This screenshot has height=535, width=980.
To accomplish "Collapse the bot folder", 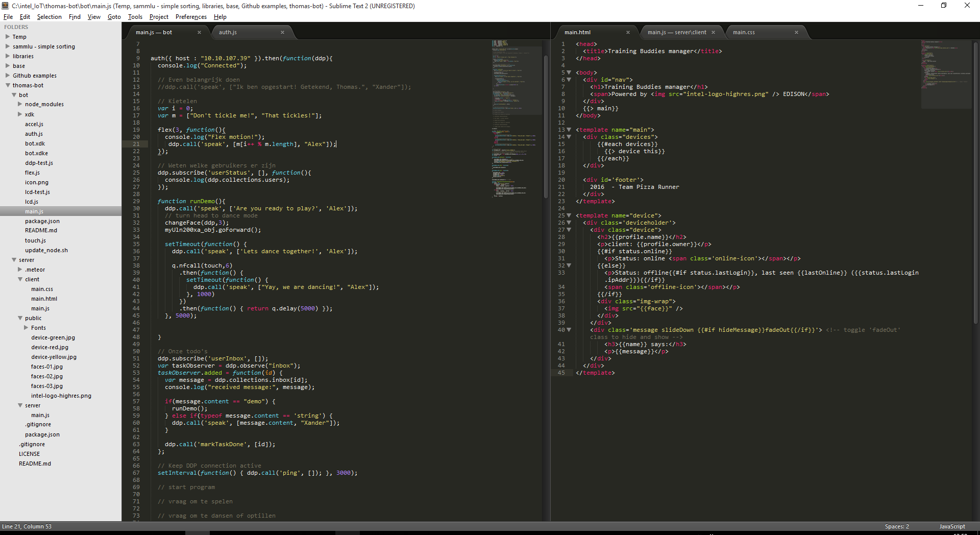I will click(14, 95).
